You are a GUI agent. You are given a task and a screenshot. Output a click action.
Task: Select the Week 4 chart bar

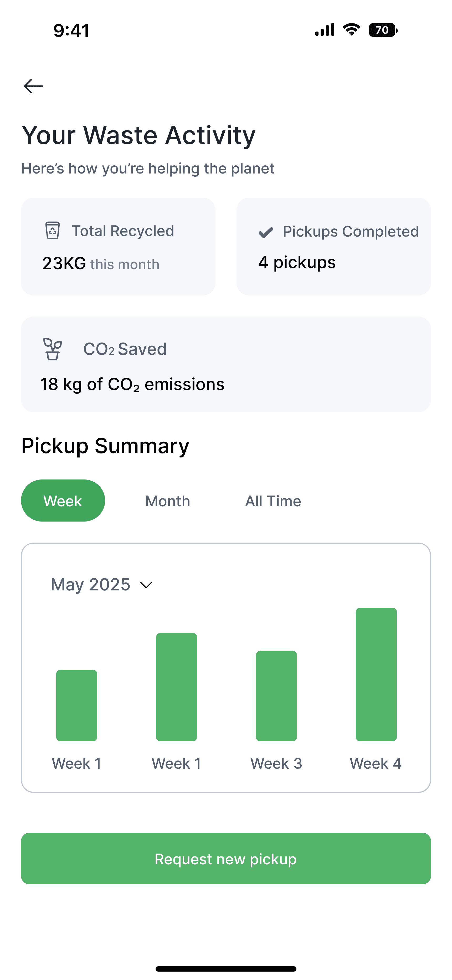376,674
